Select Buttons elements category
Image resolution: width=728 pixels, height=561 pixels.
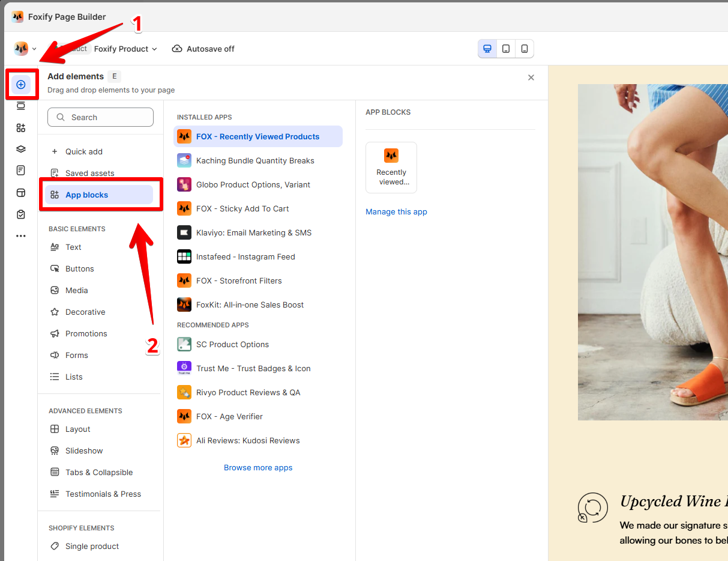[99, 268]
